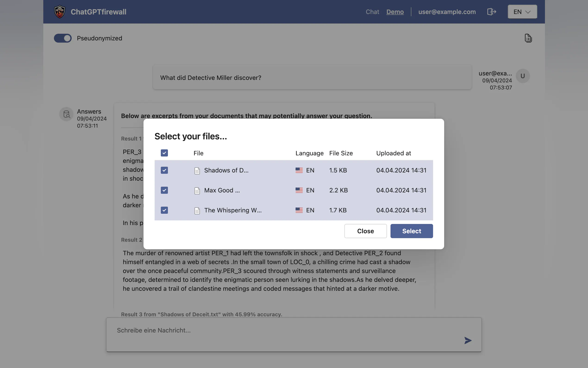Click file icon beside The Whispering W...
Screen dimensions: 588x368
tap(197, 210)
